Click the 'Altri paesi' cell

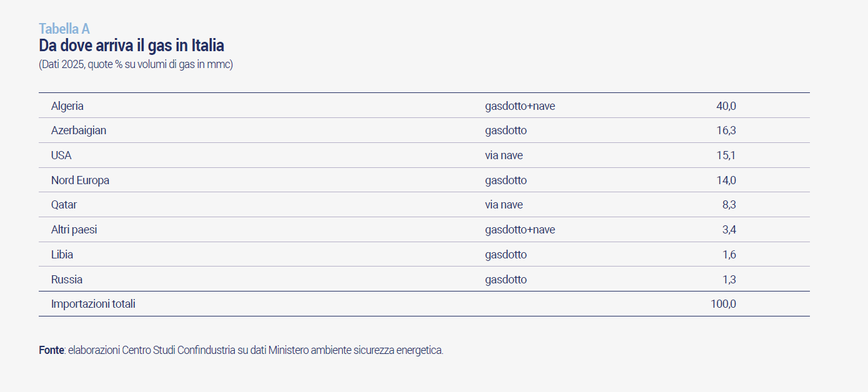click(74, 230)
